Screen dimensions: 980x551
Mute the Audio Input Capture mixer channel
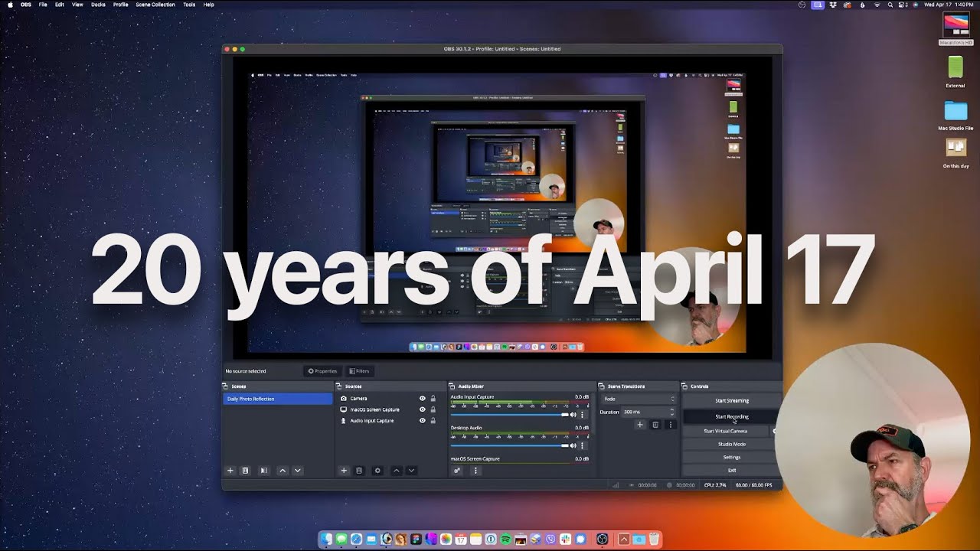(573, 414)
